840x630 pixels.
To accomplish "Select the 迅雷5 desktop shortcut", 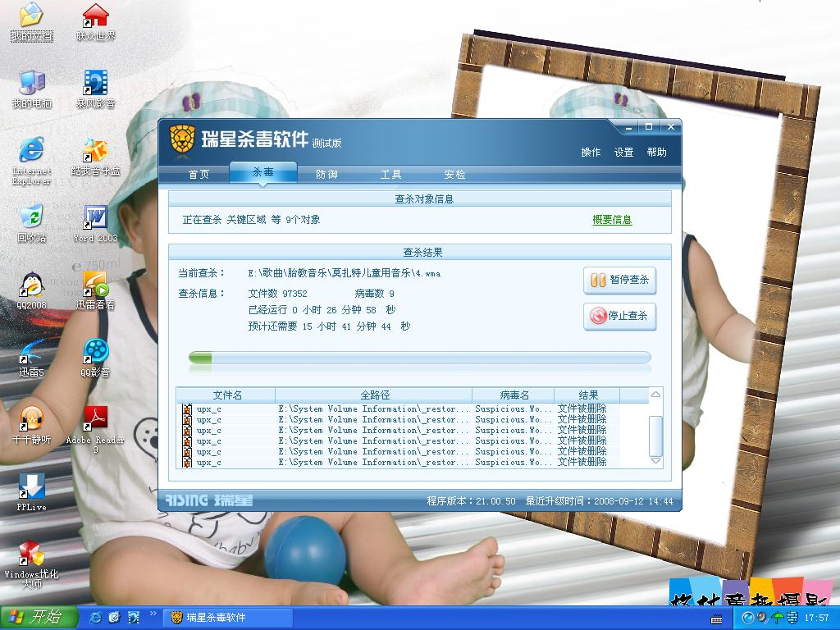I will (32, 358).
